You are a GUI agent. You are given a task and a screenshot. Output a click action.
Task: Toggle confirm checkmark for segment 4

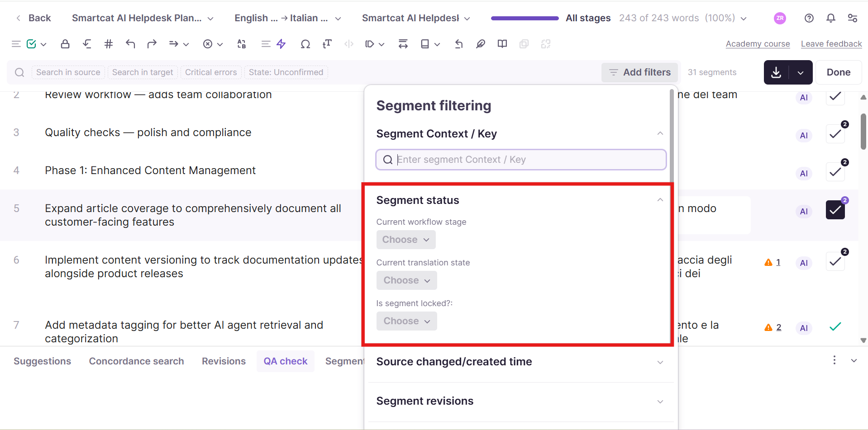[835, 172]
